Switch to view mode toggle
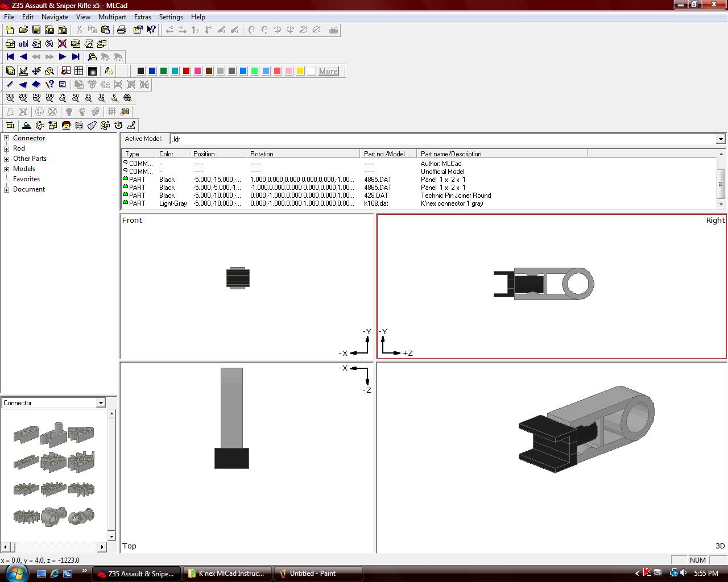This screenshot has width=728, height=582. click(x=10, y=71)
